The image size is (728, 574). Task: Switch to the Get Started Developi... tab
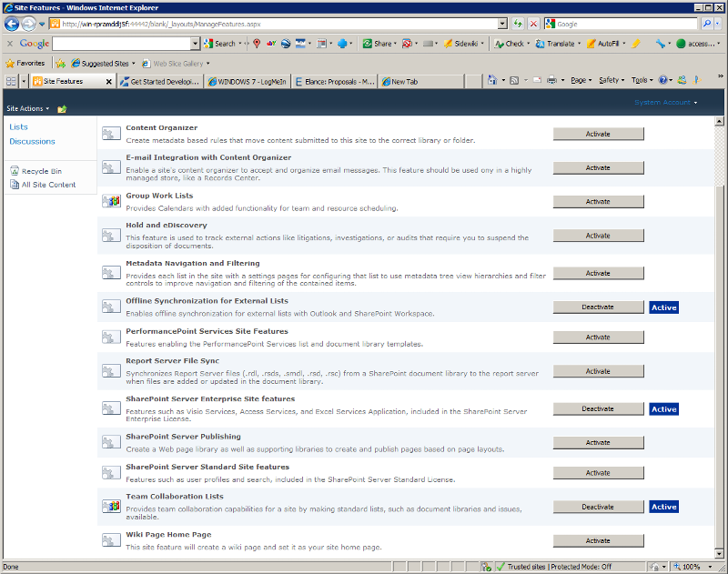160,82
